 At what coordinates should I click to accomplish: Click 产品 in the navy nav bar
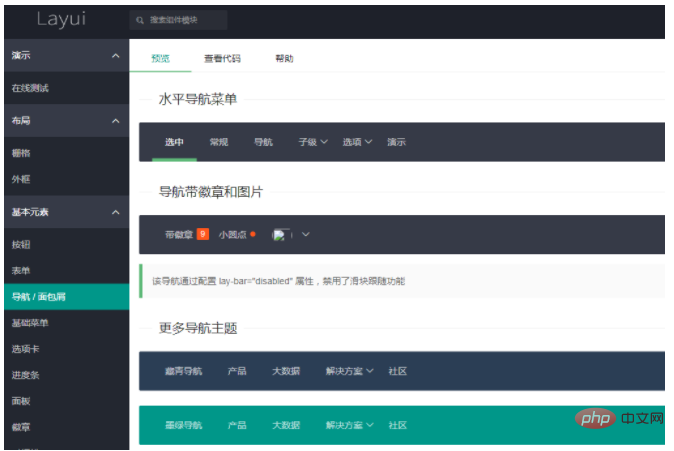tap(237, 371)
